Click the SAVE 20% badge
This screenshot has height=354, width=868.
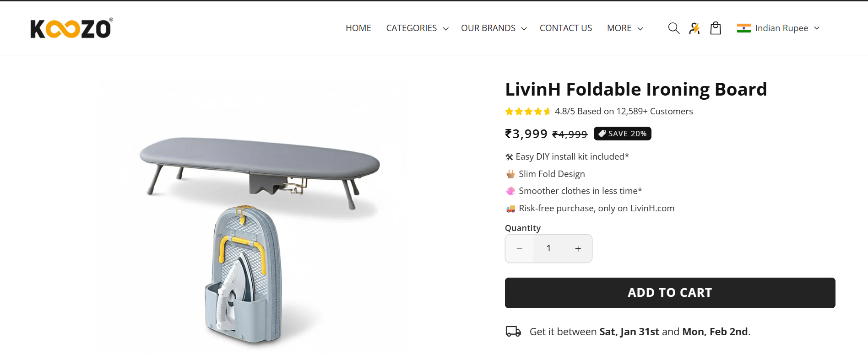(x=622, y=134)
